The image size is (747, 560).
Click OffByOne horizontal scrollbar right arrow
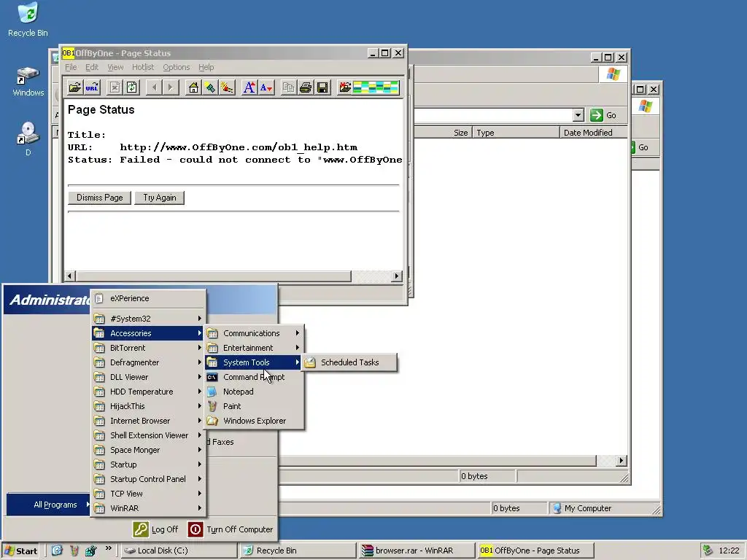coord(396,276)
